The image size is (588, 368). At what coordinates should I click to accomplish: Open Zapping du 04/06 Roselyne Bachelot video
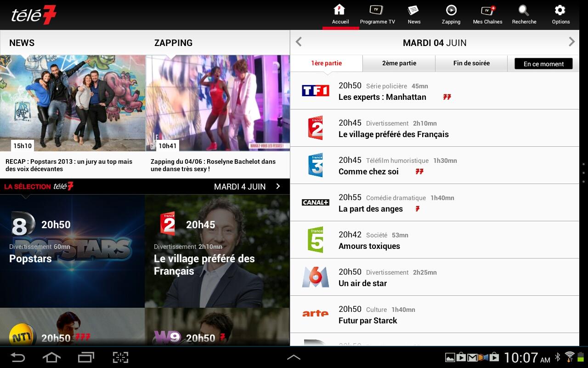(213, 165)
